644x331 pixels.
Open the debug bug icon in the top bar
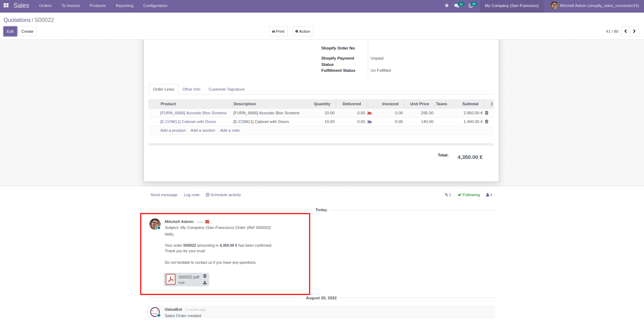point(447,6)
